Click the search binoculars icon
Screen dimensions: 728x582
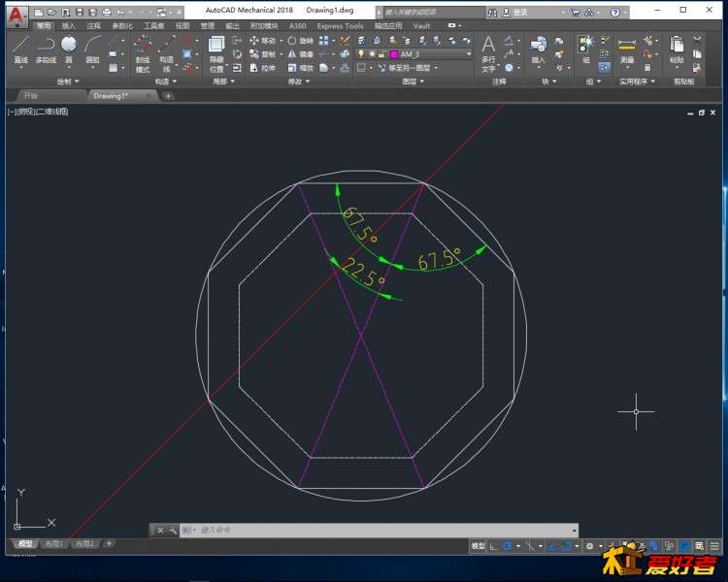492,13
